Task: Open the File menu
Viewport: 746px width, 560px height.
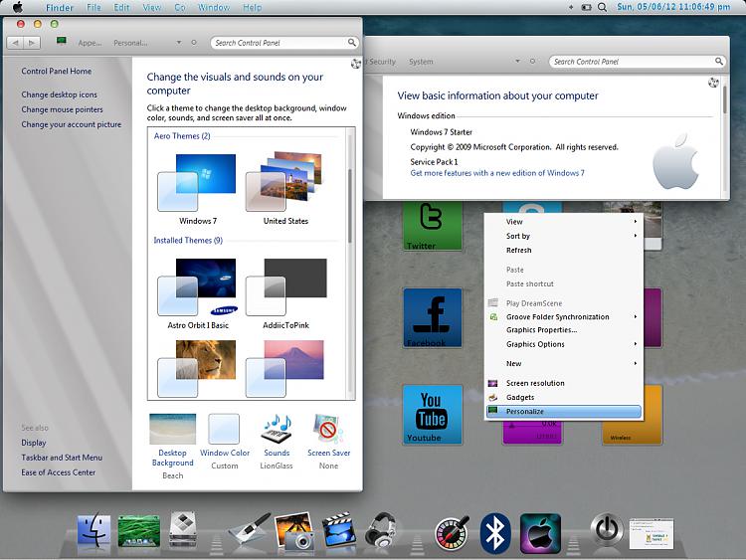Action: (x=93, y=8)
